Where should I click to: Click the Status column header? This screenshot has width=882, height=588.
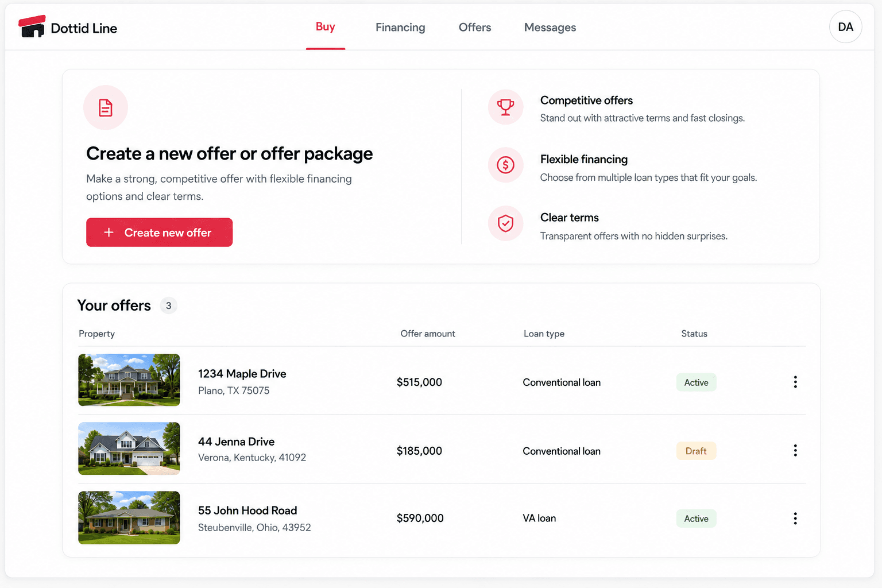[694, 334]
